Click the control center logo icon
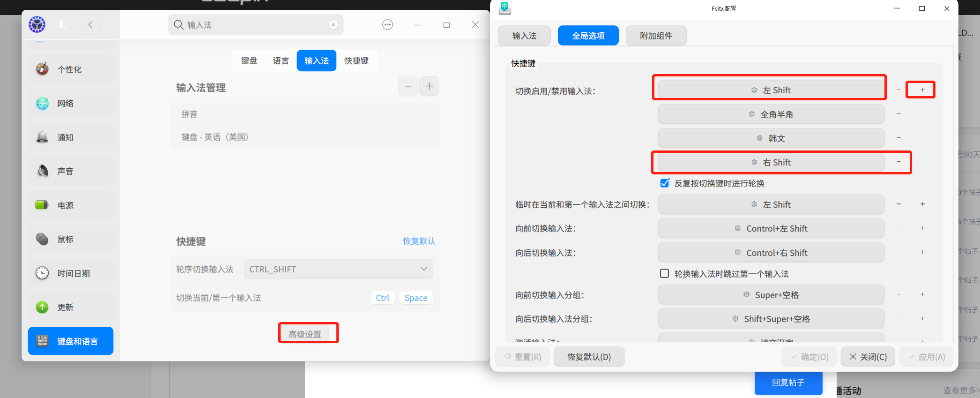The height and width of the screenshot is (398, 980). [37, 24]
